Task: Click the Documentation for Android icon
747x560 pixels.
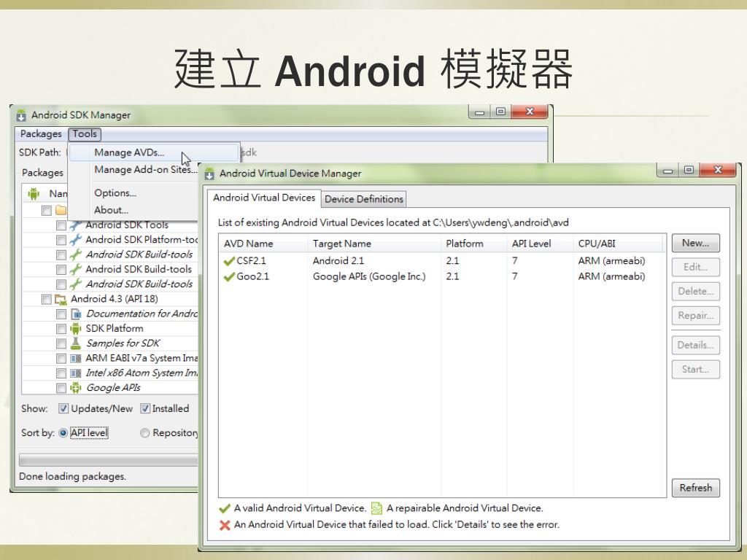Action: (76, 314)
